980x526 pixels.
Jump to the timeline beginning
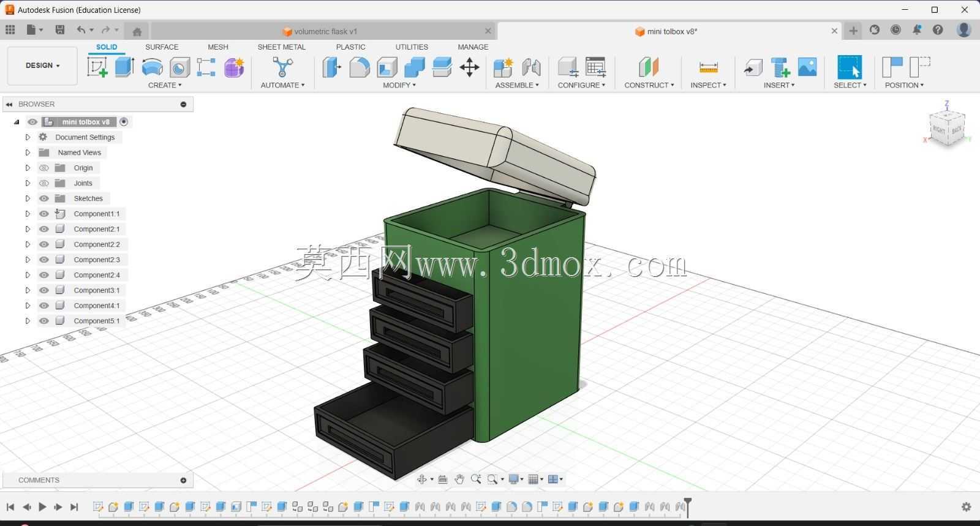(10, 507)
